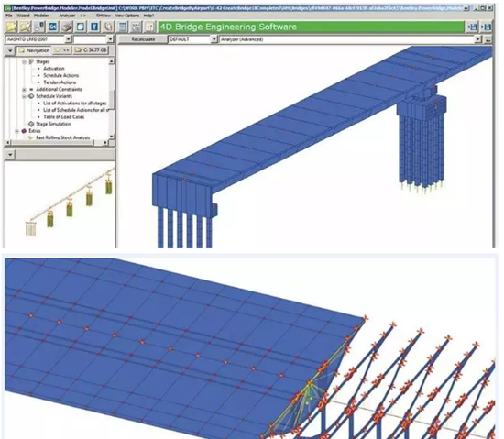Image resolution: width=504 pixels, height=439 pixels.
Task: Click the purple Extras icon
Action: click(24, 131)
